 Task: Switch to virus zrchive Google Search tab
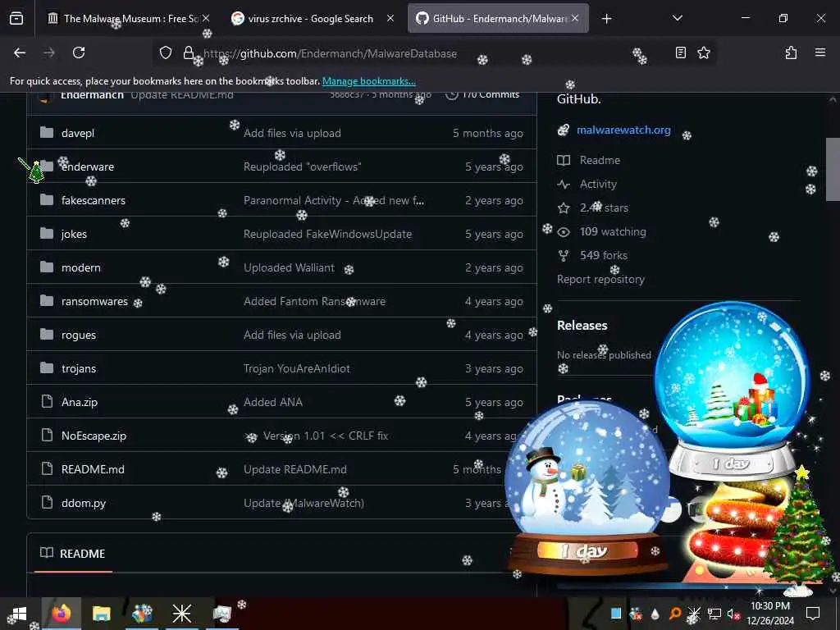point(311,19)
